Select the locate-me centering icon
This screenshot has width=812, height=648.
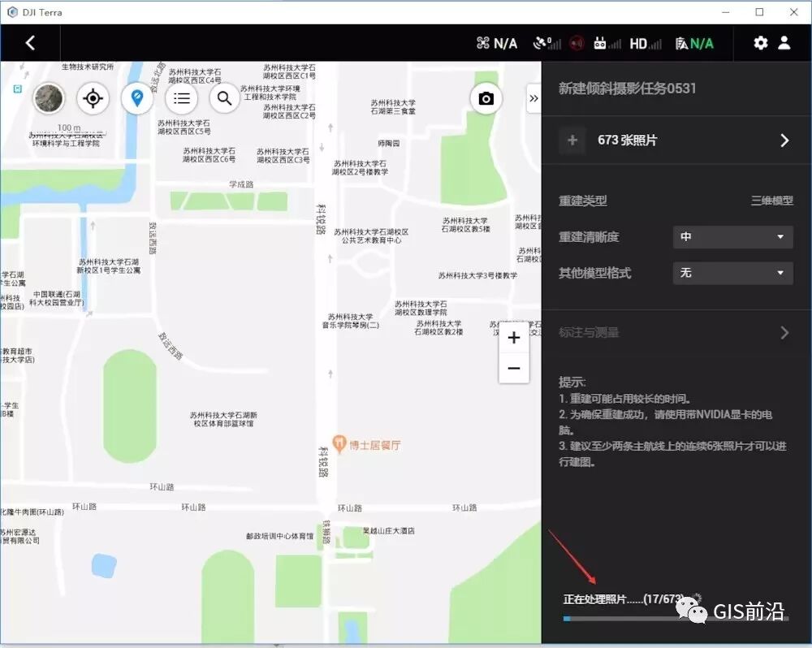click(93, 98)
